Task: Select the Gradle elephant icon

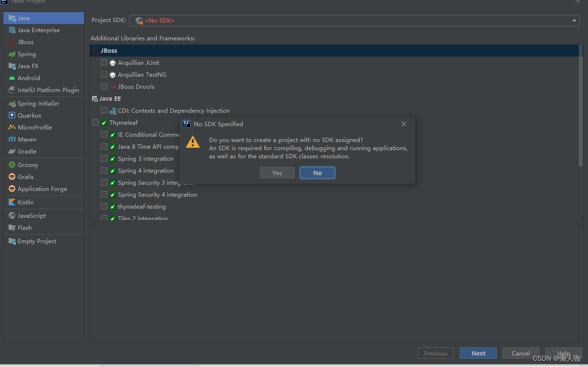Action: [x=12, y=152]
